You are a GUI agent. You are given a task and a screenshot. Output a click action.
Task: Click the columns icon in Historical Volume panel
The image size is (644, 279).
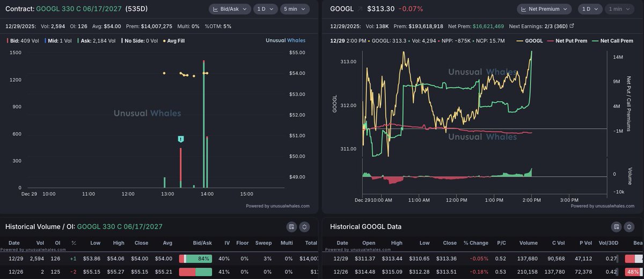tap(291, 227)
